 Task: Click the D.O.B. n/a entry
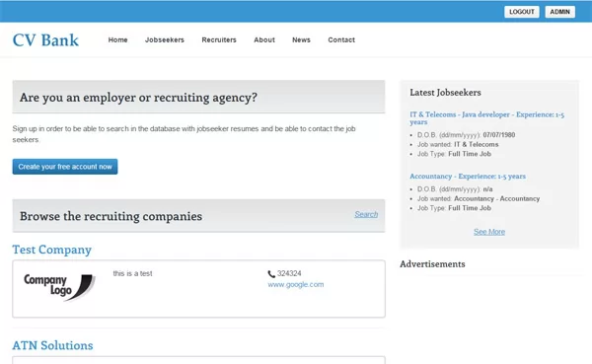click(x=455, y=188)
